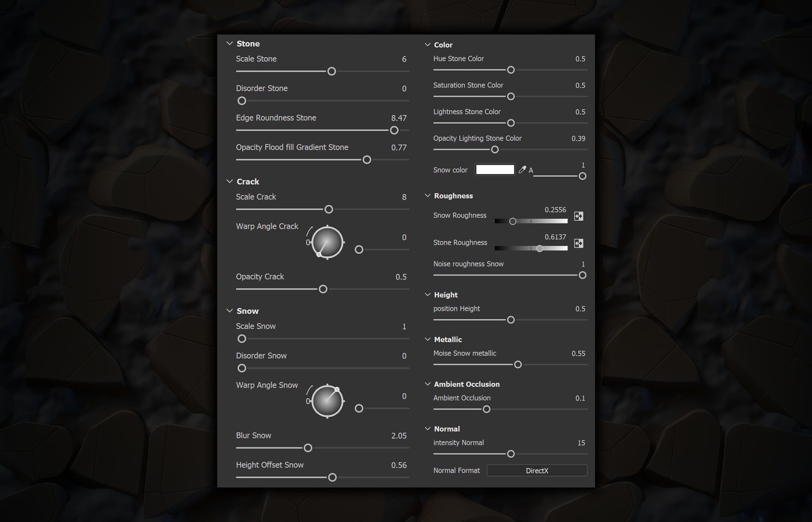Collapse the Snow section
Viewport: 812px width, 522px height.
point(229,311)
